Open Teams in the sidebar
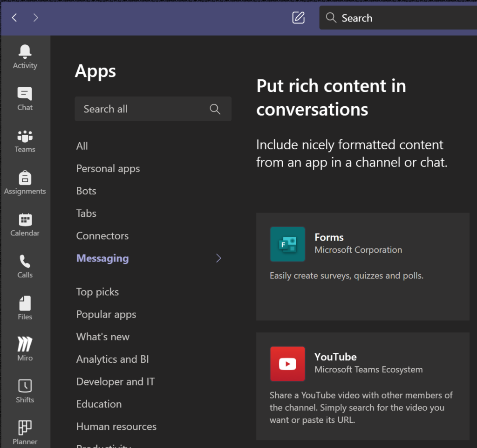Image resolution: width=477 pixels, height=448 pixels. point(25,141)
